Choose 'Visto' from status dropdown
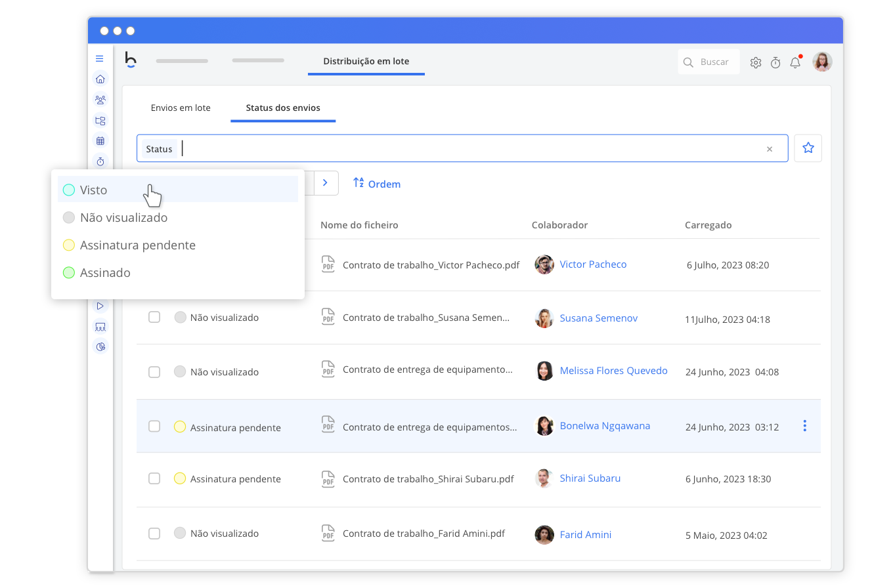 [x=94, y=190]
